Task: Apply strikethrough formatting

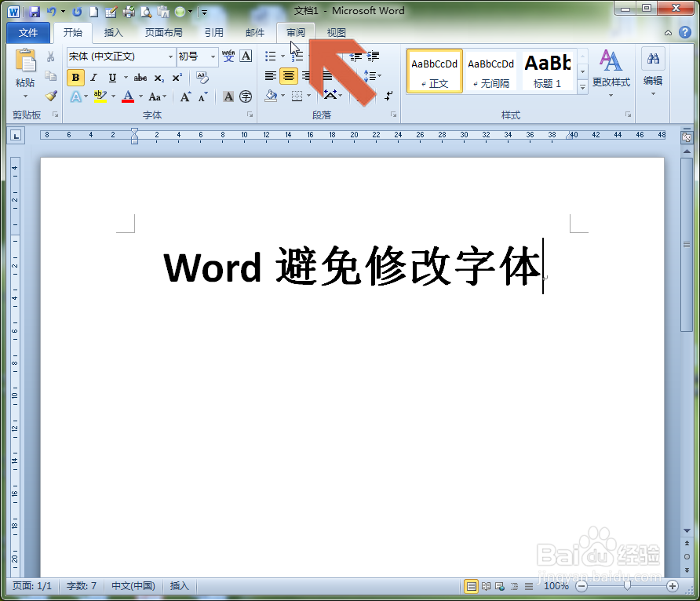Action: pos(140,78)
